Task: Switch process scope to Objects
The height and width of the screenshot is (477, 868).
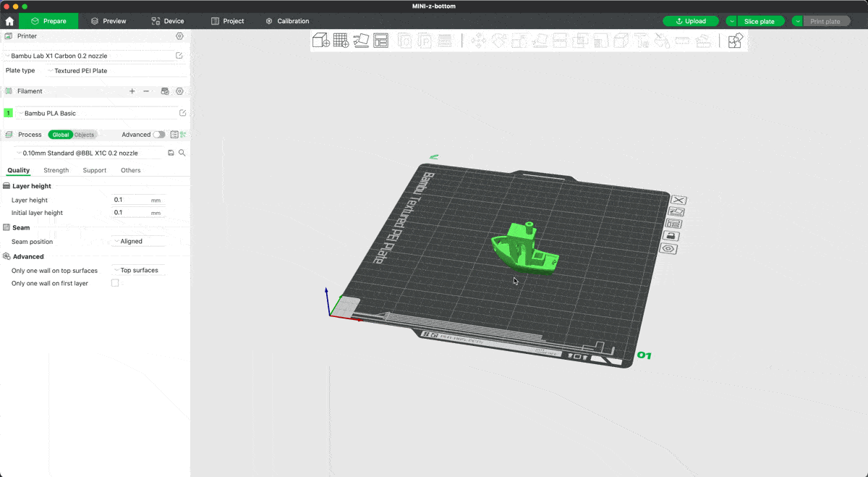Action: click(84, 135)
